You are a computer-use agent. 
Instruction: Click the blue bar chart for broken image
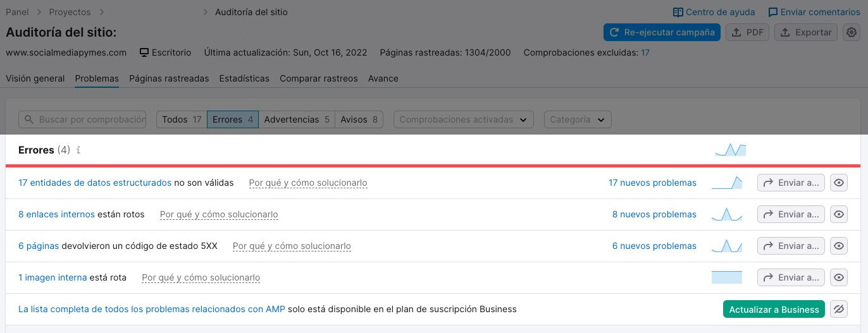727,277
